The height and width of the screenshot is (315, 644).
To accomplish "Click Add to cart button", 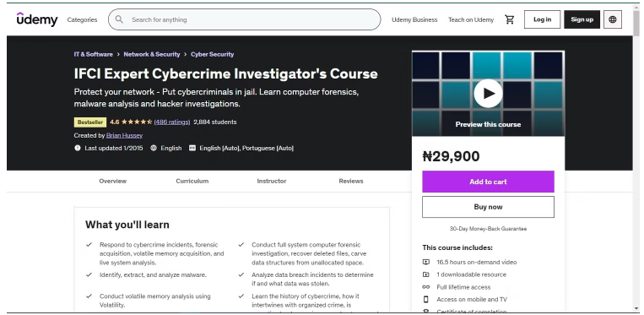I will [x=488, y=182].
